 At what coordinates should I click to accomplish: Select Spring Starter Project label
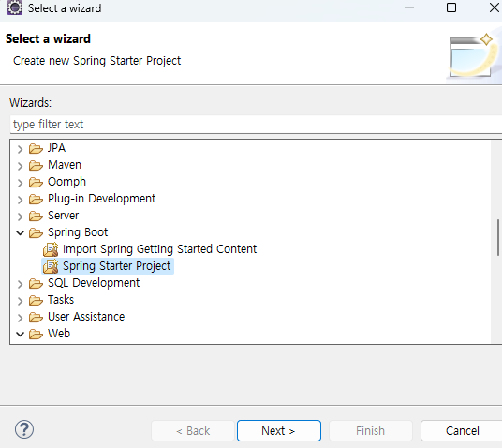116,266
